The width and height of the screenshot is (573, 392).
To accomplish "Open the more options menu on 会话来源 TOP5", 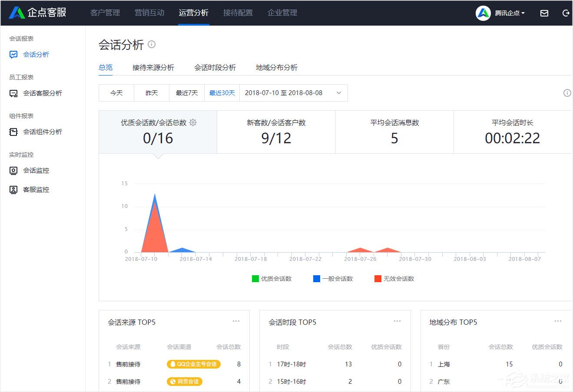I will pyautogui.click(x=236, y=321).
